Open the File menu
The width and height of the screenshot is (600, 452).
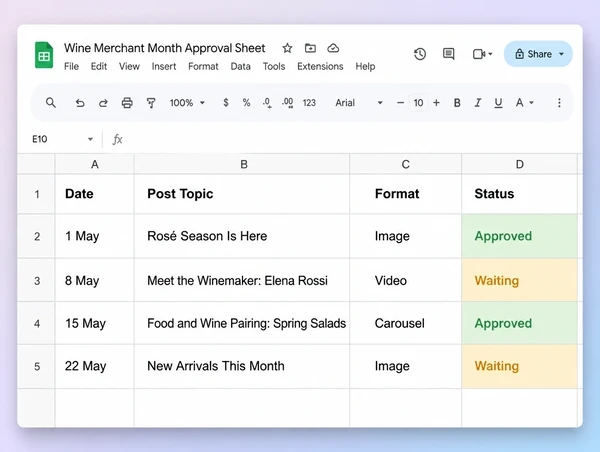tap(71, 66)
